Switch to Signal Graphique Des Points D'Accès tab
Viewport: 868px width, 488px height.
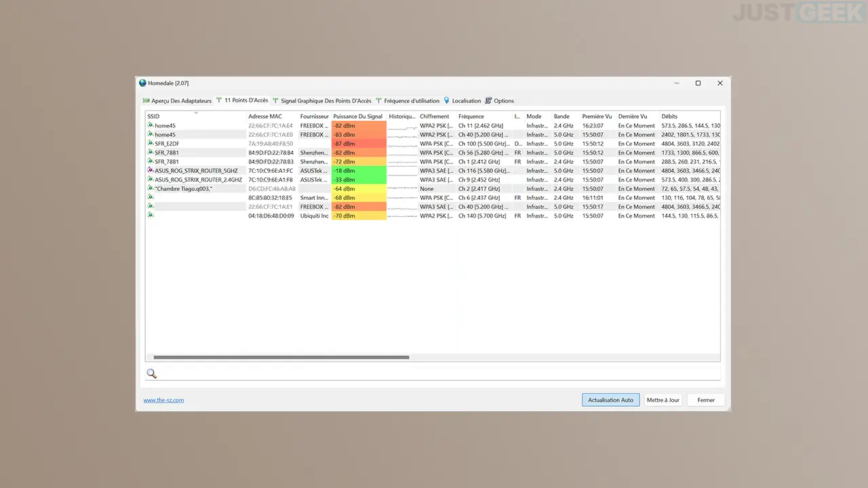click(x=322, y=101)
